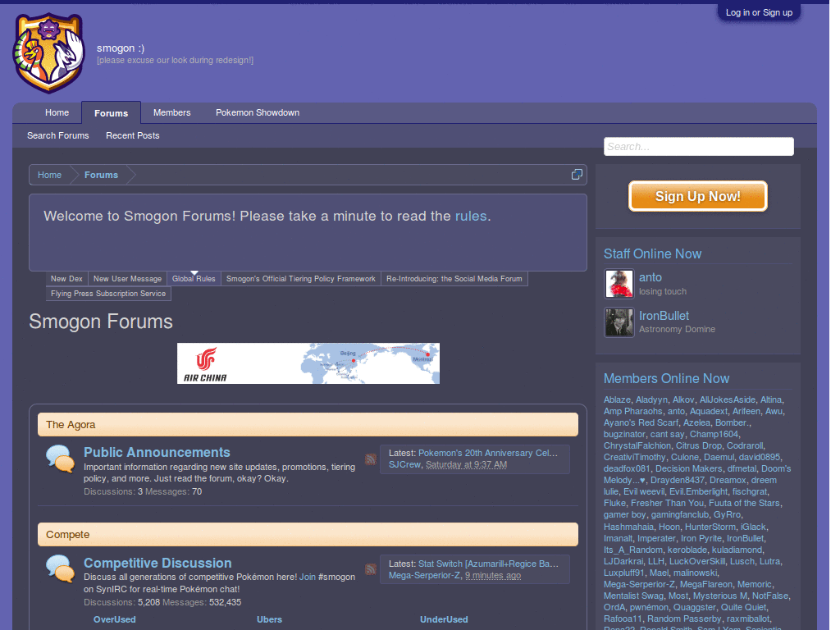This screenshot has width=840, height=630.
Task: Open the OverUsed subforum
Action: point(115,619)
